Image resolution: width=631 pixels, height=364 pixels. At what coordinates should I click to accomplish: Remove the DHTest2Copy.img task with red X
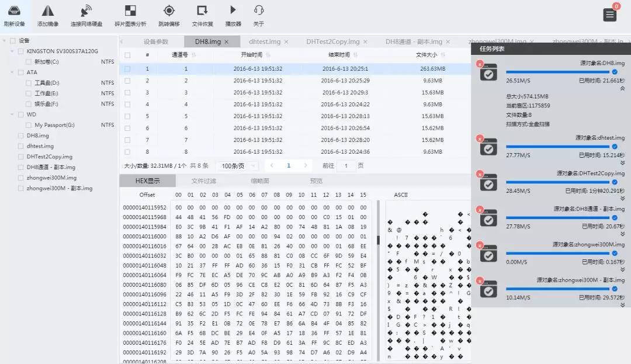pyautogui.click(x=480, y=174)
